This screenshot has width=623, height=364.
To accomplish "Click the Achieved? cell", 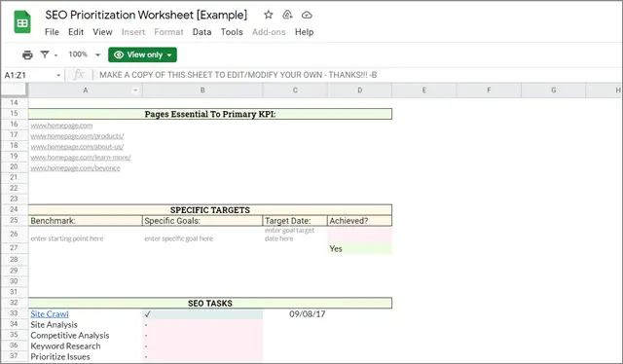I will pyautogui.click(x=360, y=221).
